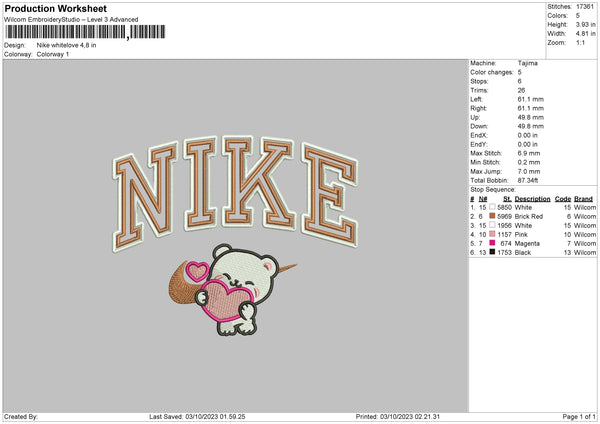Image resolution: width=600 pixels, height=424 pixels.
Task: Click the Zoom value 1:1
Action: (580, 43)
